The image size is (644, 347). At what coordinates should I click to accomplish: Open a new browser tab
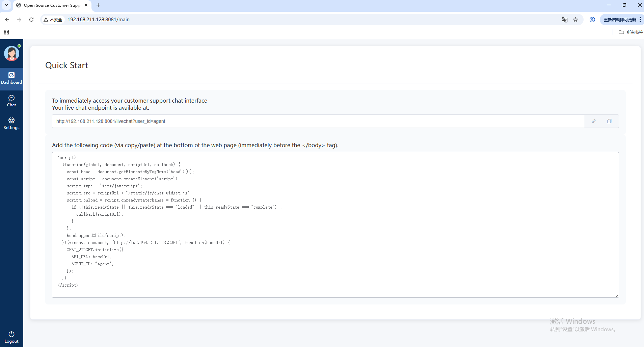[98, 5]
